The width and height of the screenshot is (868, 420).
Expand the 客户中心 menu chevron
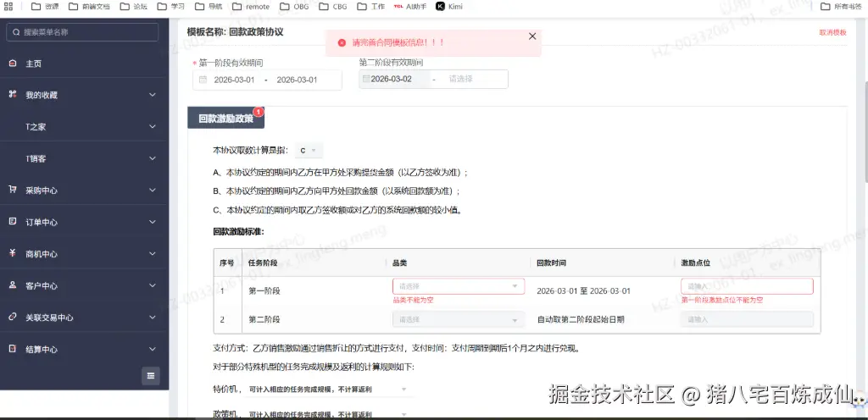[x=153, y=285]
